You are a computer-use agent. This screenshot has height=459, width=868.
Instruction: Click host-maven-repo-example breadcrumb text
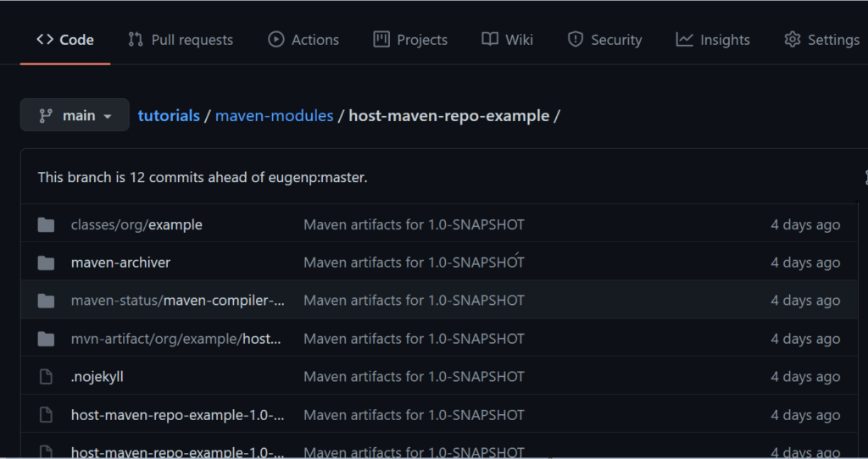[x=449, y=115]
